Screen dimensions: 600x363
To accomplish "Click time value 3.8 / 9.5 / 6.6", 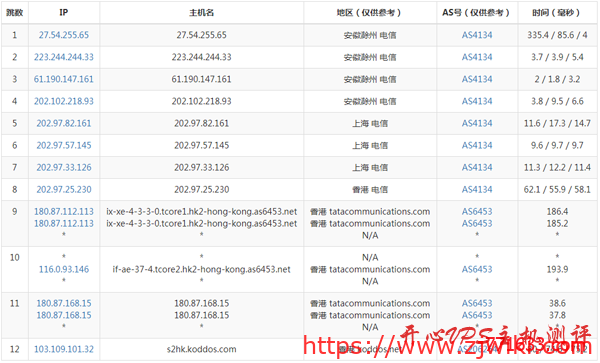I will pyautogui.click(x=557, y=101).
